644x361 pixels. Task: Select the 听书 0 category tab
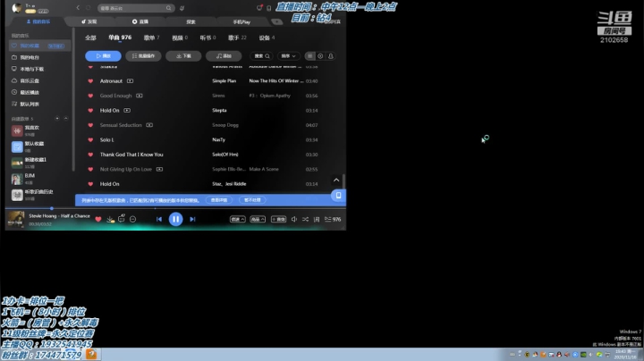[208, 38]
